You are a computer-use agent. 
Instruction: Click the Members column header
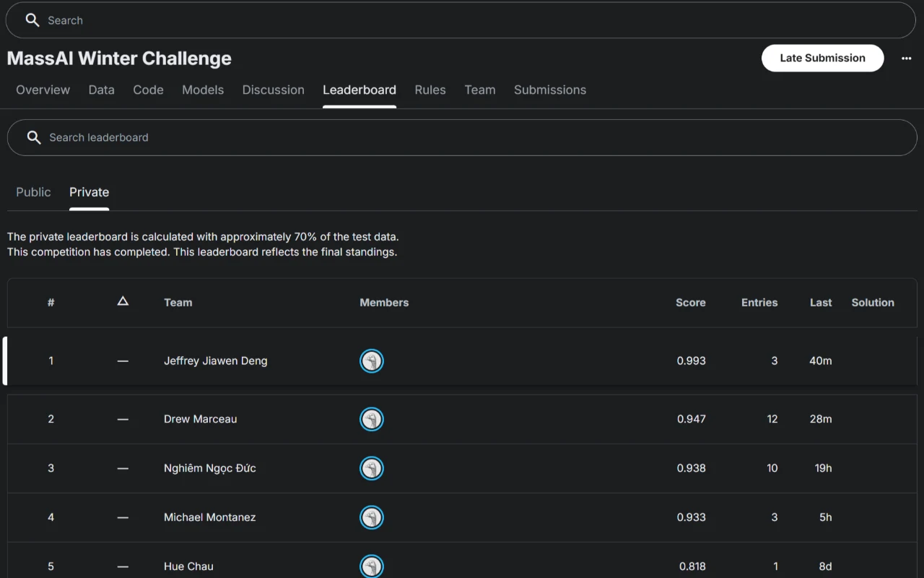pyautogui.click(x=384, y=303)
